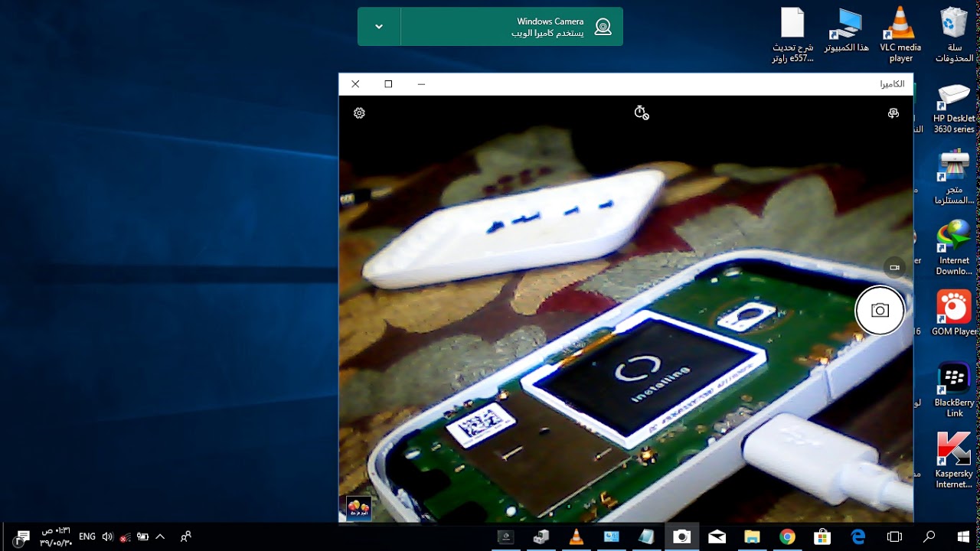980x551 pixels.
Task: Launch GOM Player from desktop
Action: (x=954, y=314)
